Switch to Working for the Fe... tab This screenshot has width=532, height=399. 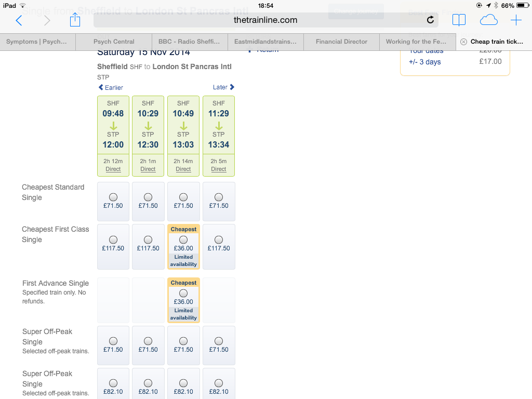coord(417,42)
